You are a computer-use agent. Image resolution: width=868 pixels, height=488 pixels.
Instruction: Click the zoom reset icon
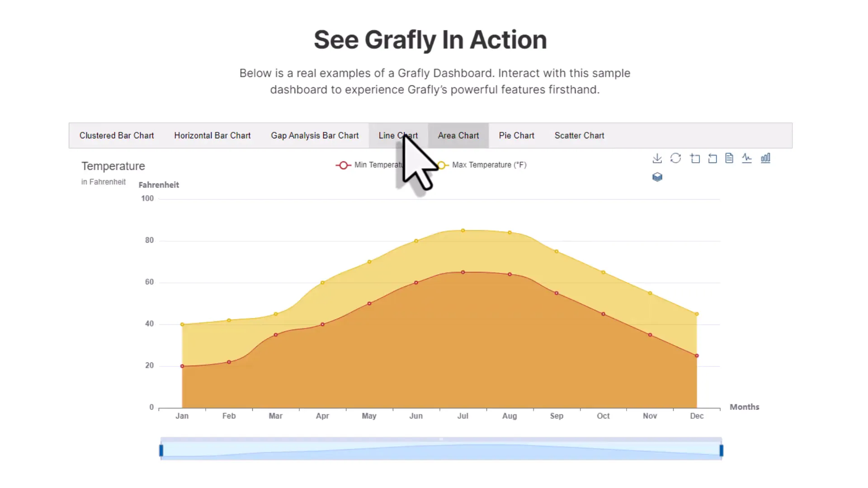[712, 158]
